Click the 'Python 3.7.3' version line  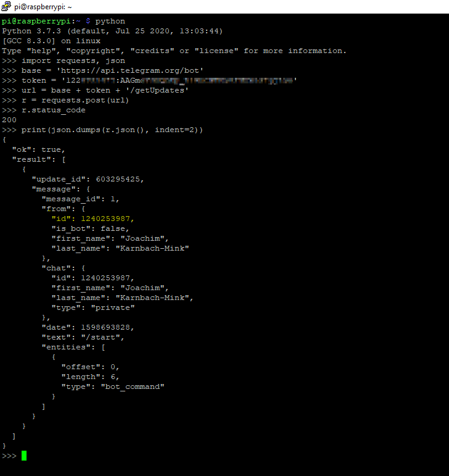[x=112, y=31]
